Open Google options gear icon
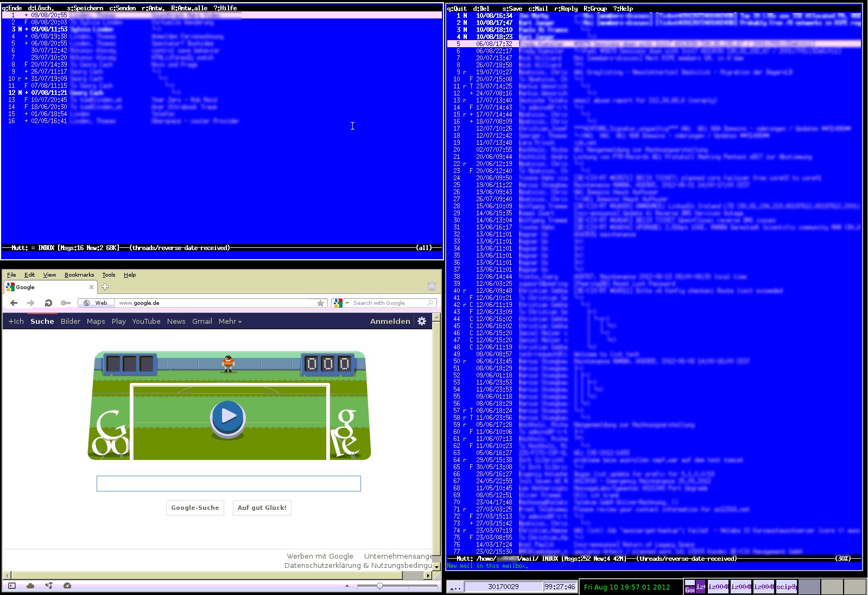The image size is (868, 595). pos(422,321)
